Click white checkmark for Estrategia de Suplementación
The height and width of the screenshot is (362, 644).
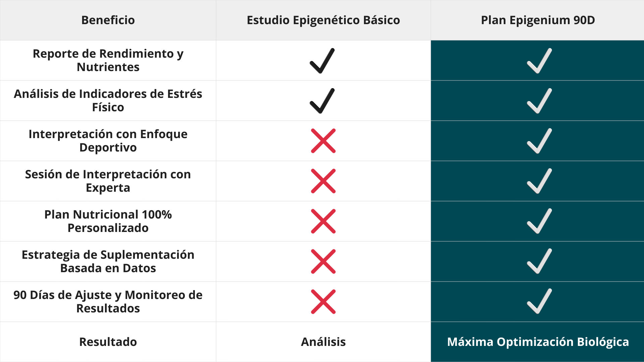pos(539,261)
